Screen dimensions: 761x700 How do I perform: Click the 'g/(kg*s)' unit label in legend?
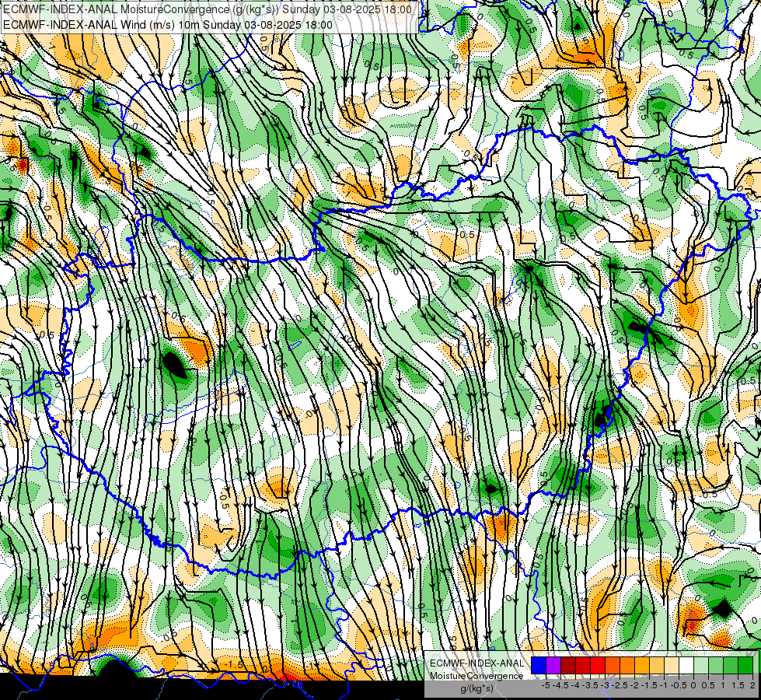[x=477, y=689]
